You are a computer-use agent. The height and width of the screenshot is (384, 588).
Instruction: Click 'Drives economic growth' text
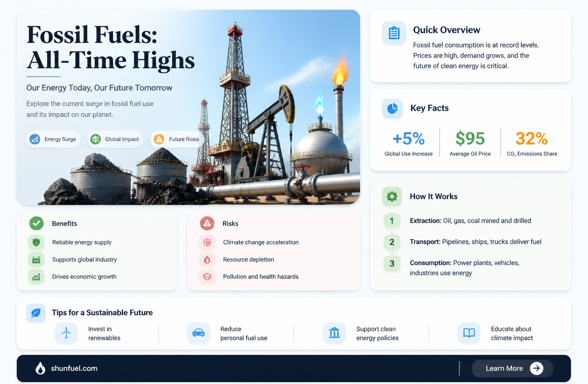click(84, 277)
